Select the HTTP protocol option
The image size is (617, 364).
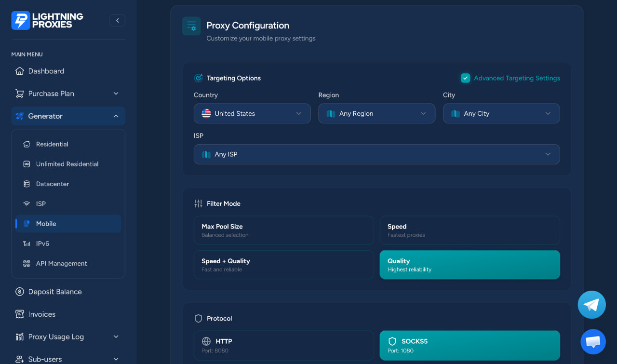tap(284, 345)
